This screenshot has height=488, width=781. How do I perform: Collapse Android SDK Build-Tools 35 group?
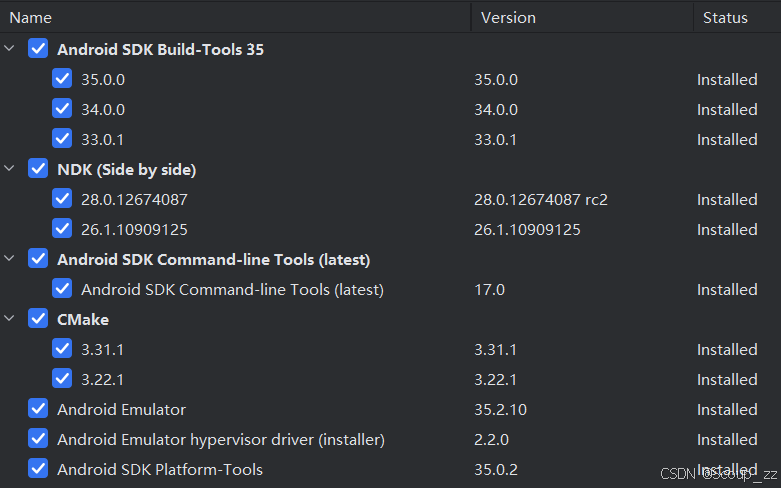click(x=9, y=48)
